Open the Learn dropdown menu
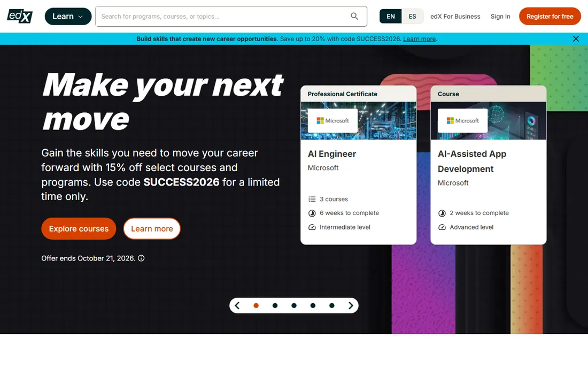The height and width of the screenshot is (368, 588). 68,17
